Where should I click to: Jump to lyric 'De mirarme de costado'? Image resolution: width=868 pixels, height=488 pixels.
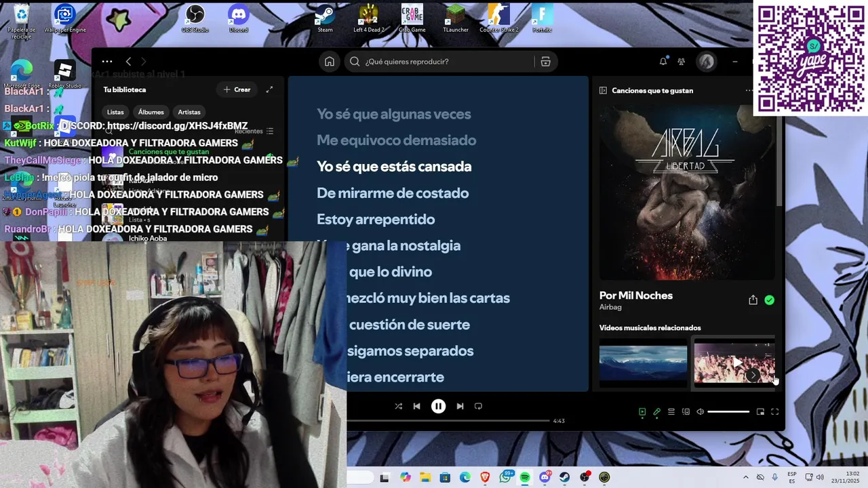coord(393,193)
